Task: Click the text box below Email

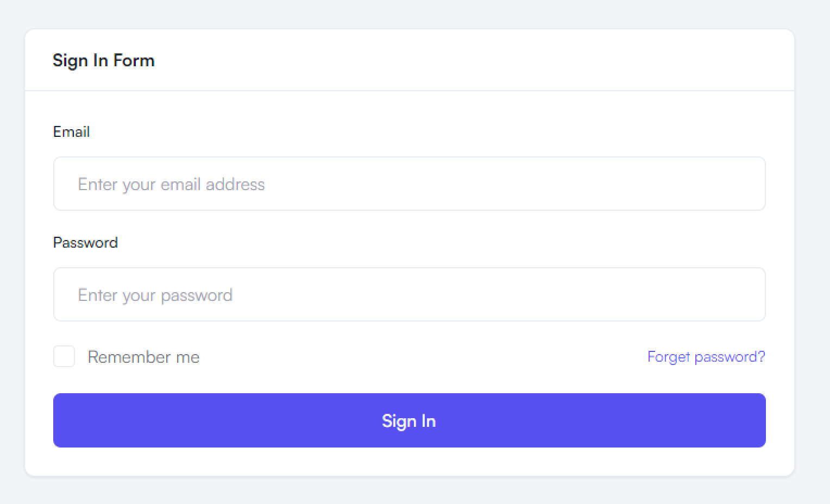Action: (409, 184)
